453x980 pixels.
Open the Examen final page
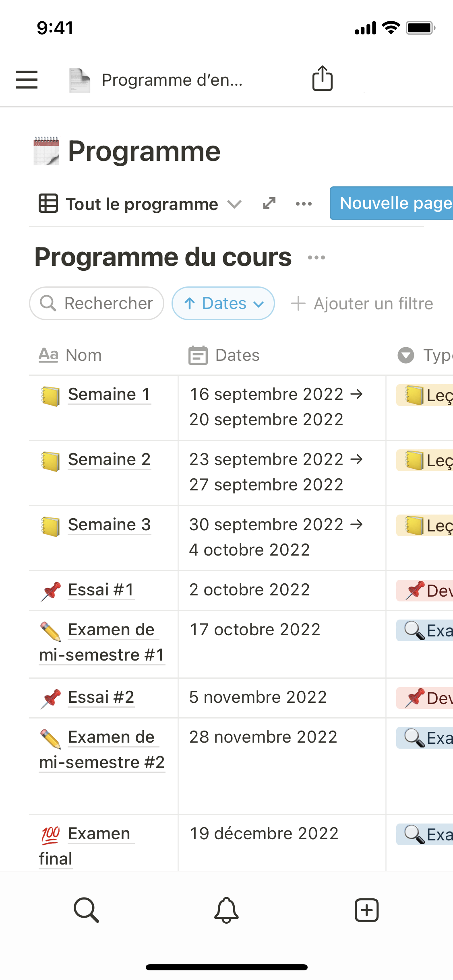[99, 834]
